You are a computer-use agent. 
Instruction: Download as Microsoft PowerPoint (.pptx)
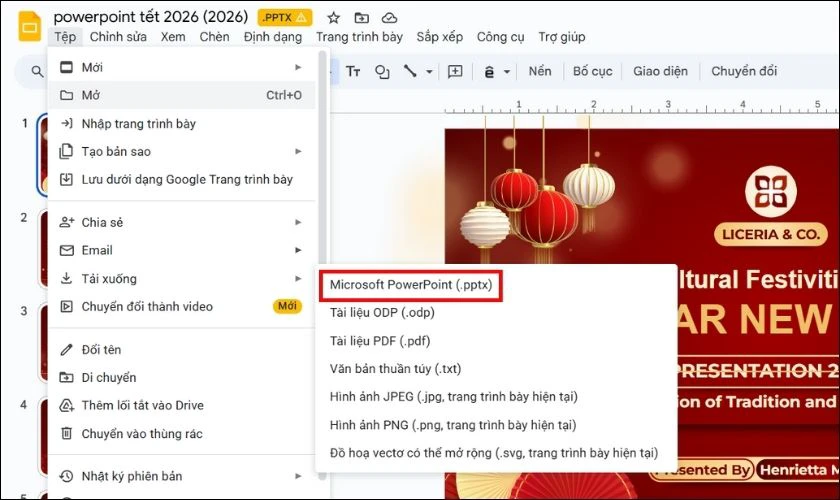tap(411, 285)
